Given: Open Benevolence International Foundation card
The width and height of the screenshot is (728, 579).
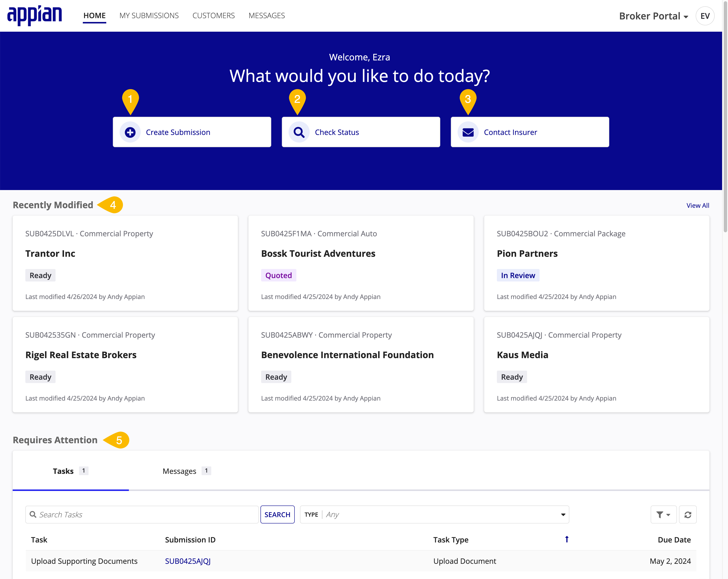Looking at the screenshot, I should click(361, 365).
